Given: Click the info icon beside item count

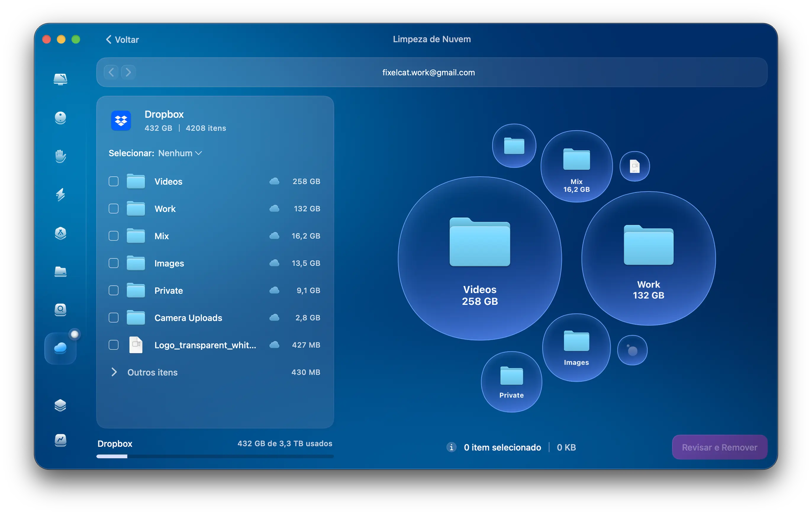Looking at the screenshot, I should (451, 447).
